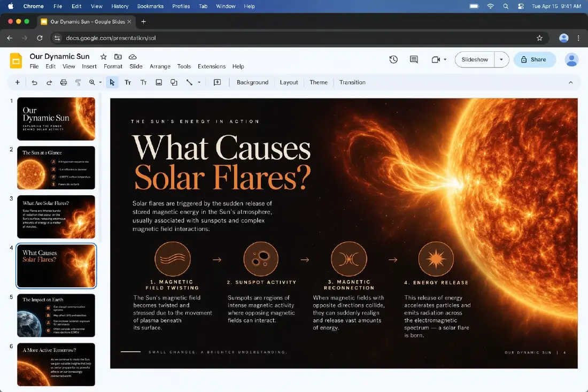Select the paint format tool
This screenshot has height=392, width=588.
coord(78,82)
